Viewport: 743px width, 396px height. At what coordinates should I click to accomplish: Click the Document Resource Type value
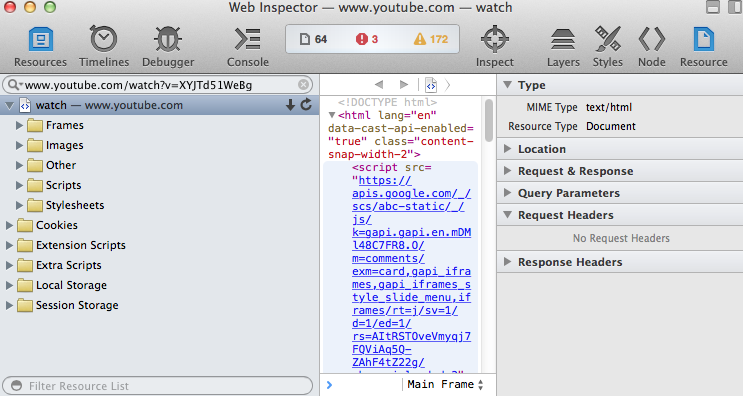[x=610, y=126]
